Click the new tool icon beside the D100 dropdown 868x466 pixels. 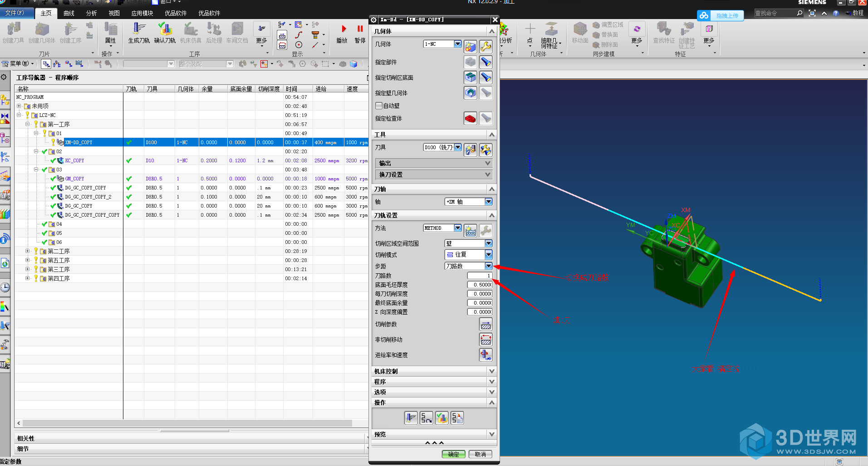(471, 150)
